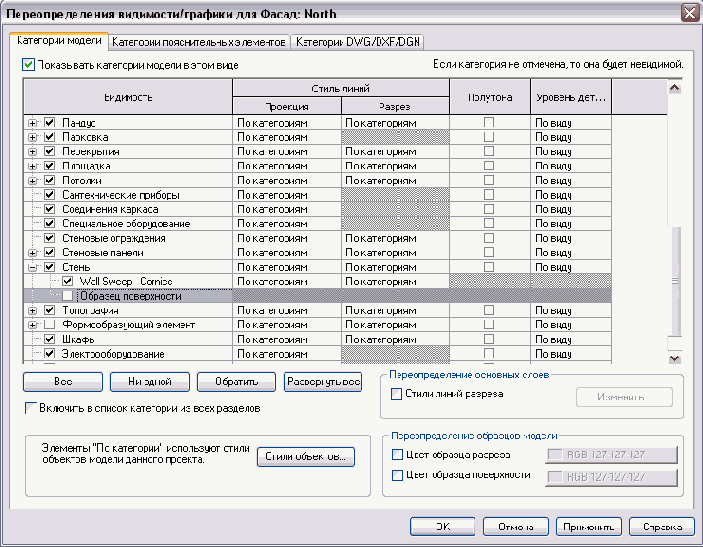Open Категории пояснительных элементов tab
This screenshot has width=703, height=547.
pyautogui.click(x=199, y=42)
